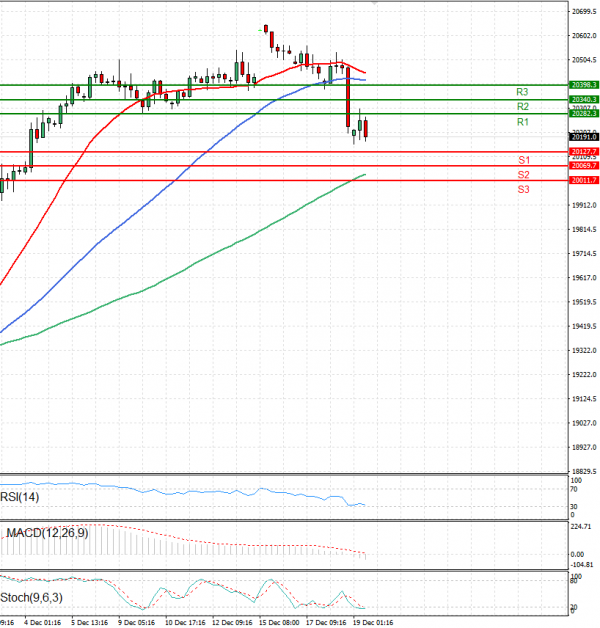Click the RSI scale value 30
600x628 pixels.
coord(574,507)
